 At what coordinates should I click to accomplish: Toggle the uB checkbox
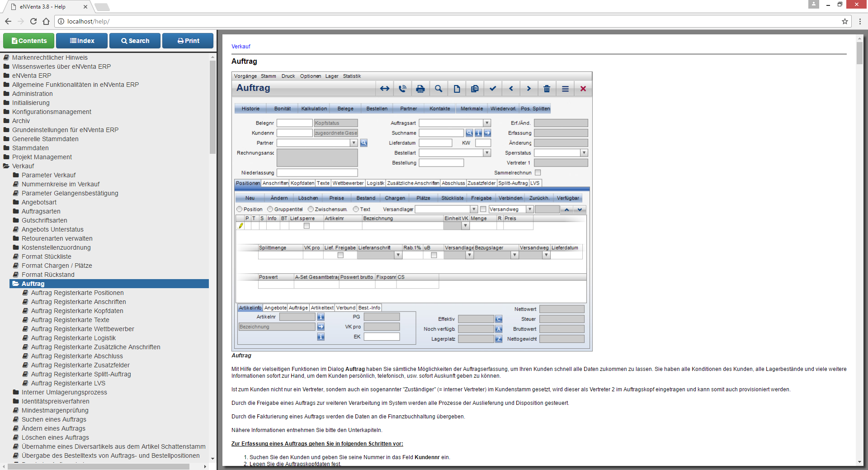pos(434,255)
